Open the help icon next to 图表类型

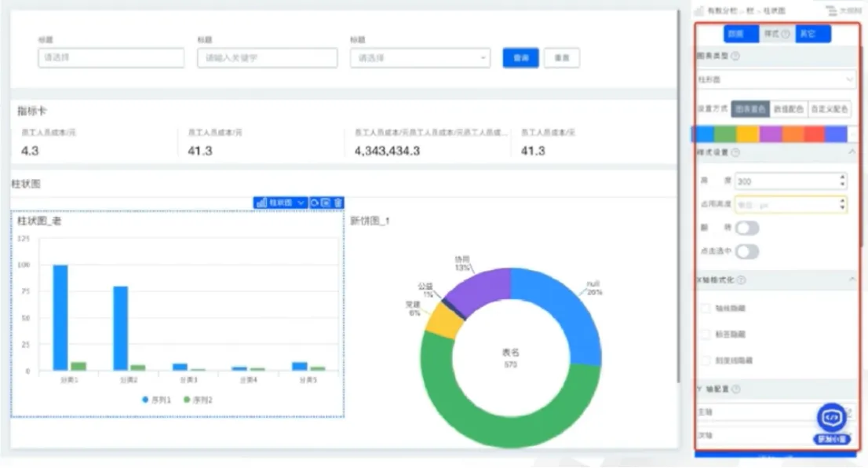[x=735, y=56]
